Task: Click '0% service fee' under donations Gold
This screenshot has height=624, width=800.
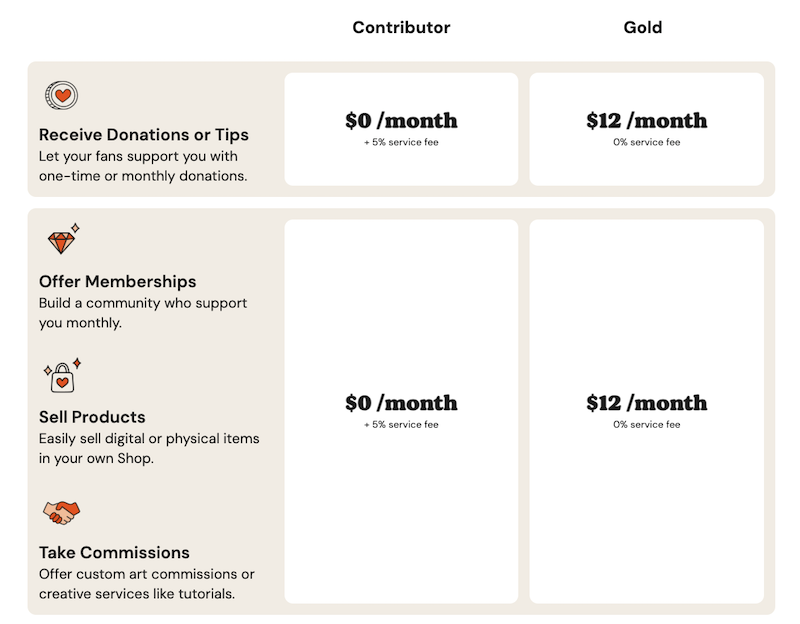Action: pyautogui.click(x=646, y=142)
